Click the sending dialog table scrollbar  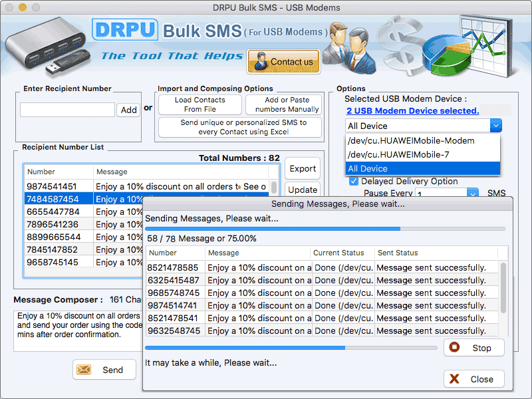click(x=503, y=288)
